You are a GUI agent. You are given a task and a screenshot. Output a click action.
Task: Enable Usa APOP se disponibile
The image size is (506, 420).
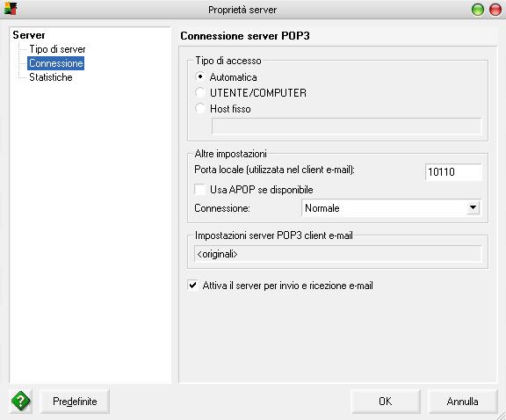199,190
